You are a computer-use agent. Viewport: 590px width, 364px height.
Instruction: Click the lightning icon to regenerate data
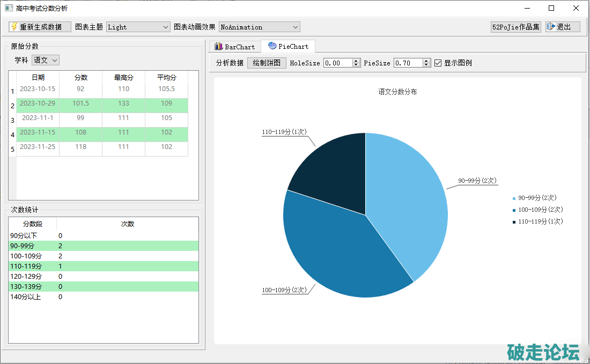(x=14, y=27)
